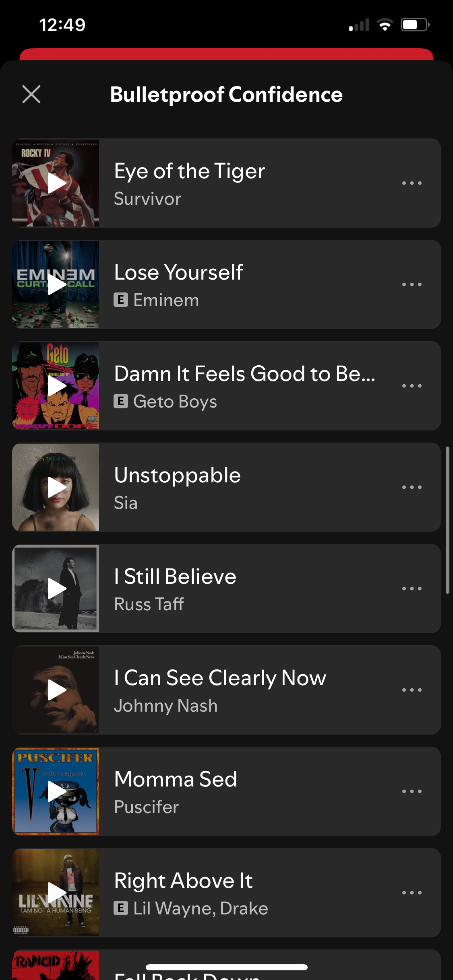Screen dimensions: 453x980
Task: Open more options for Eye of the Tiger
Action: coord(412,183)
